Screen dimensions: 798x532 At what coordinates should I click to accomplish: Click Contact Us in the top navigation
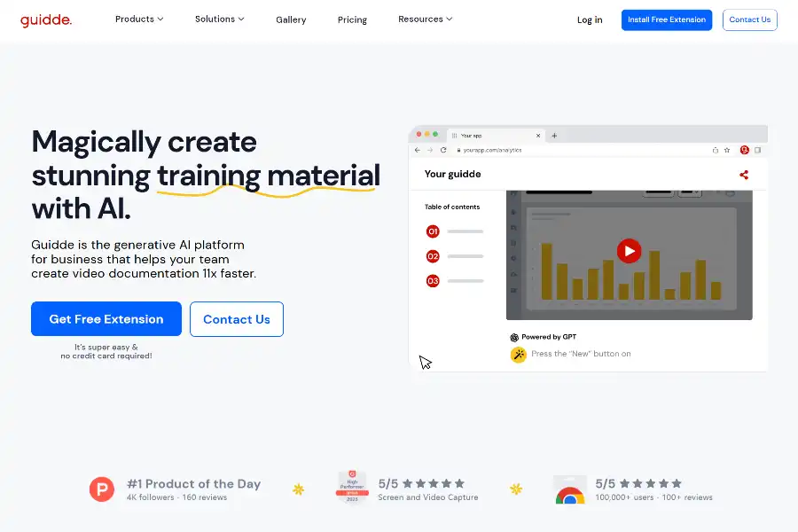point(749,20)
